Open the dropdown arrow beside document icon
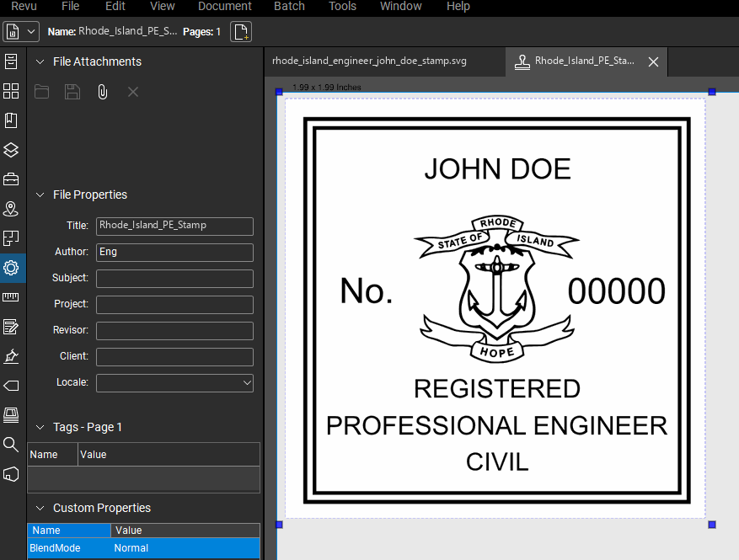 click(31, 32)
